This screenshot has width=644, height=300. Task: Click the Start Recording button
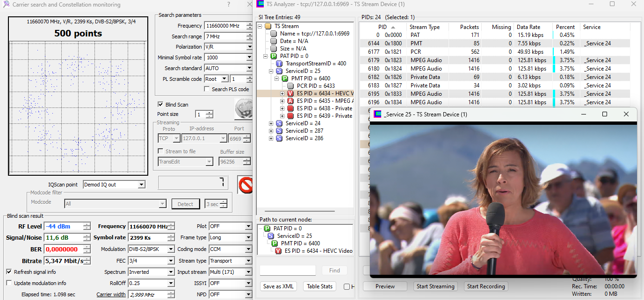tap(486, 286)
